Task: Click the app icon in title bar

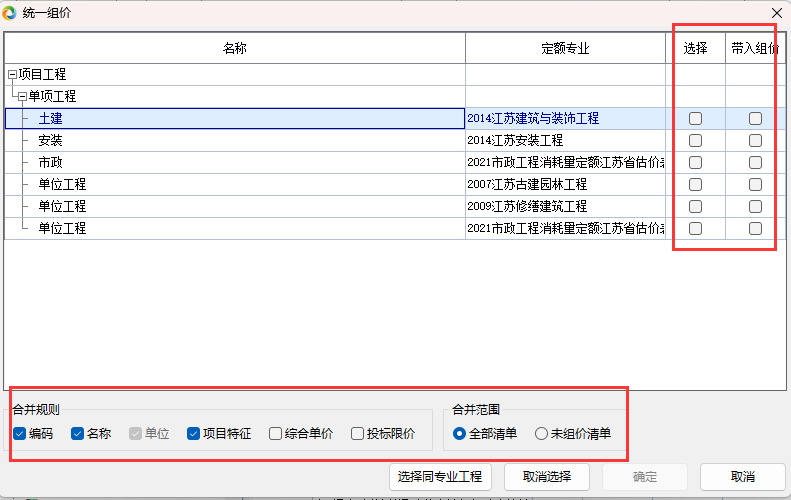Action: click(x=10, y=13)
